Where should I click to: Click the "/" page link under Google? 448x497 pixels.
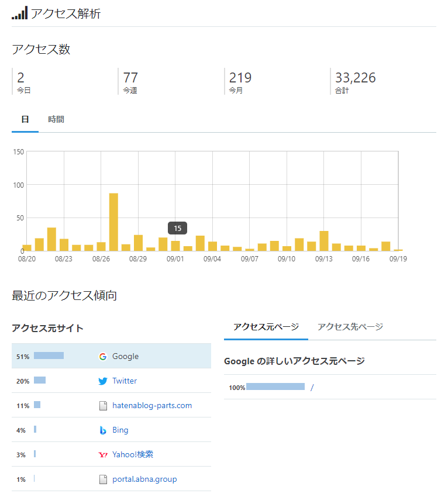pos(312,387)
